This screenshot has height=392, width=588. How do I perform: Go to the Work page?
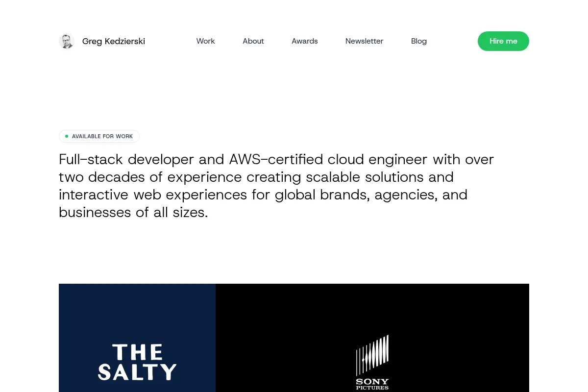pyautogui.click(x=205, y=41)
